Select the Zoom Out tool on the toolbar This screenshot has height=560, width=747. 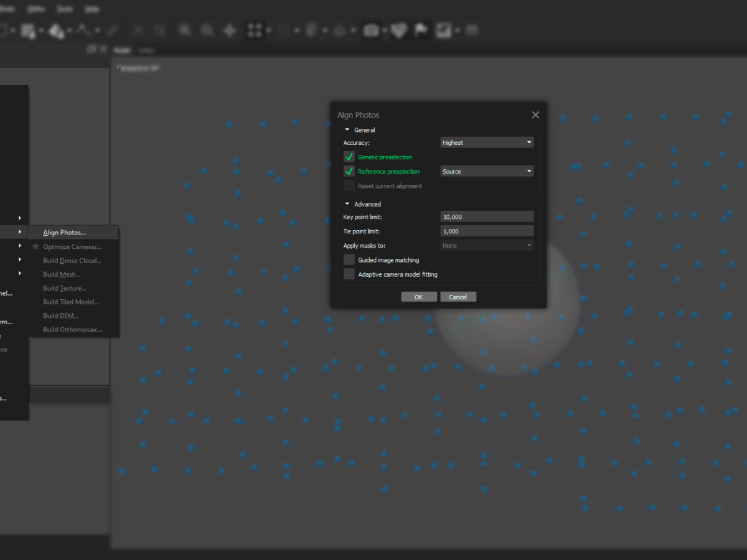[207, 30]
